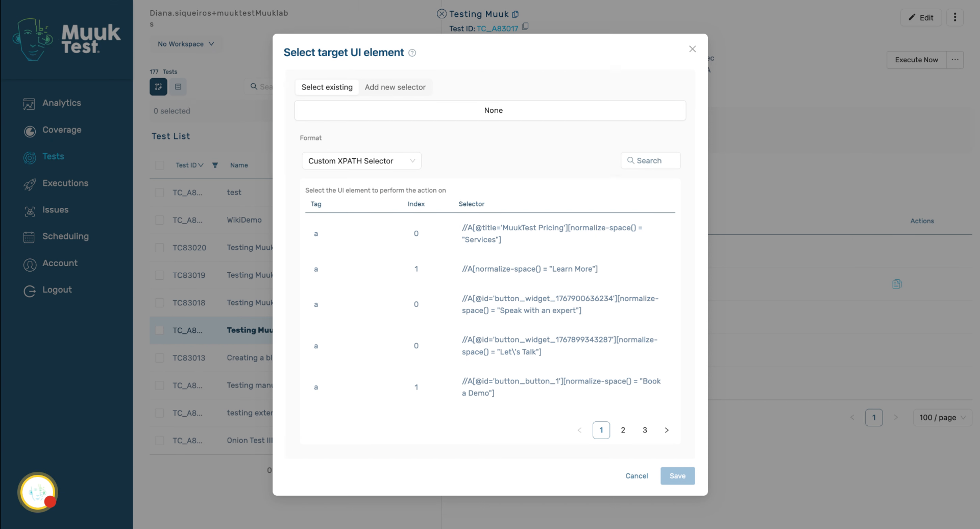This screenshot has height=529, width=980.
Task: Click the Tests target icon in sidebar
Action: point(30,157)
